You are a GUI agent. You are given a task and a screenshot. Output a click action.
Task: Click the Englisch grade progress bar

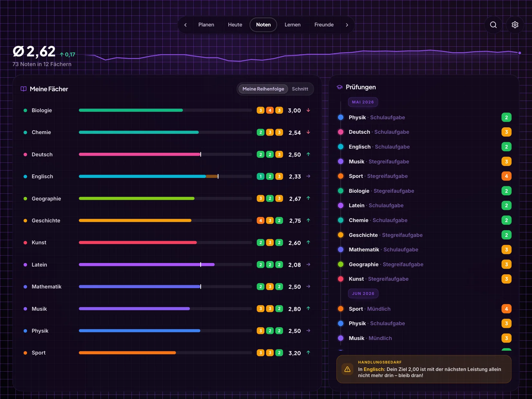pyautogui.click(x=165, y=176)
